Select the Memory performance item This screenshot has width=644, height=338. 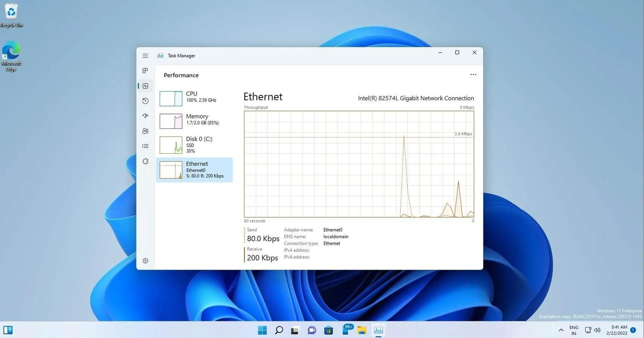194,120
